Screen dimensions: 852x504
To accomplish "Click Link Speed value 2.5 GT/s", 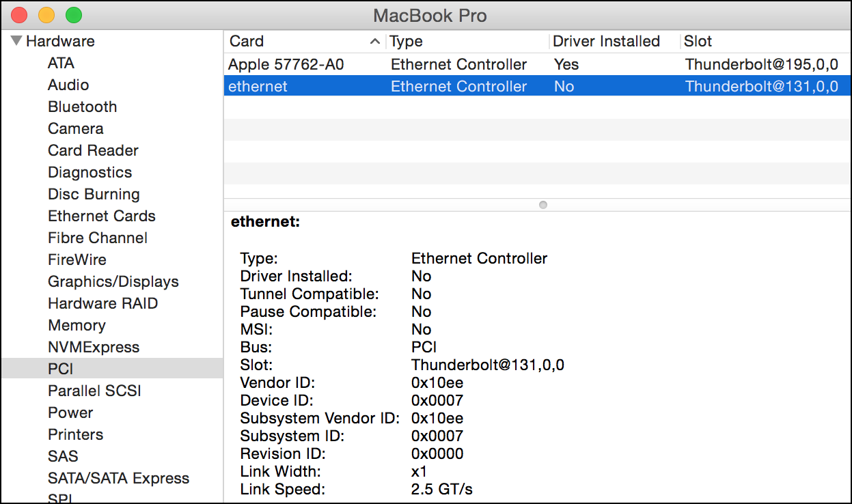I will [442, 489].
